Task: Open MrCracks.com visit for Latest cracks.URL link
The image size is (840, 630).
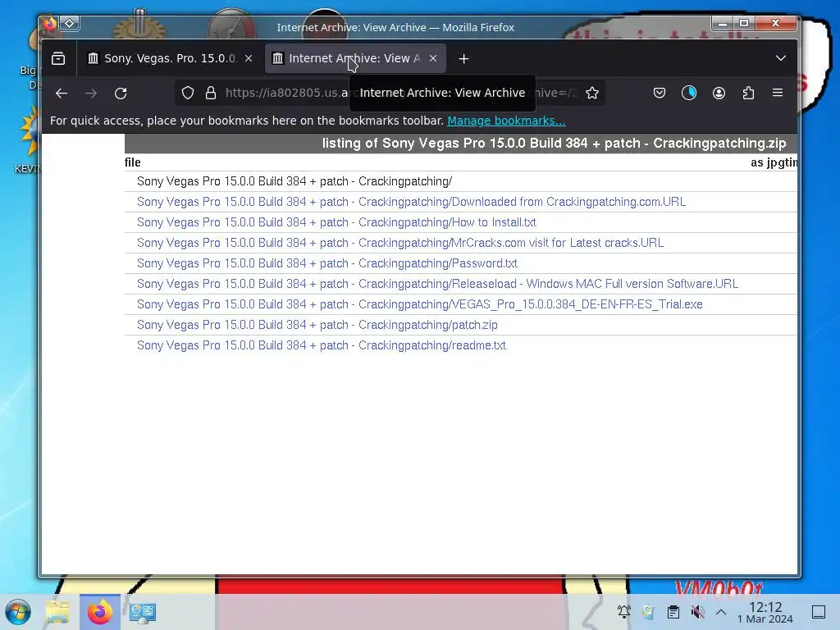Action: [400, 243]
